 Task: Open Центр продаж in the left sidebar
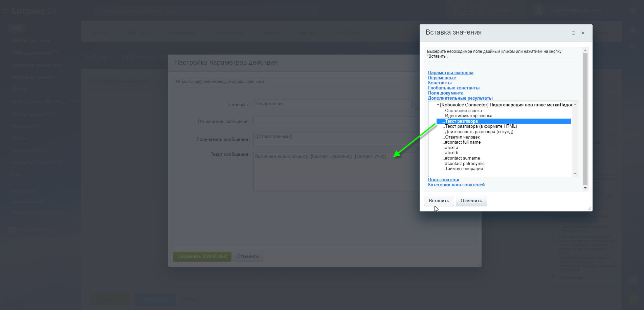(29, 114)
